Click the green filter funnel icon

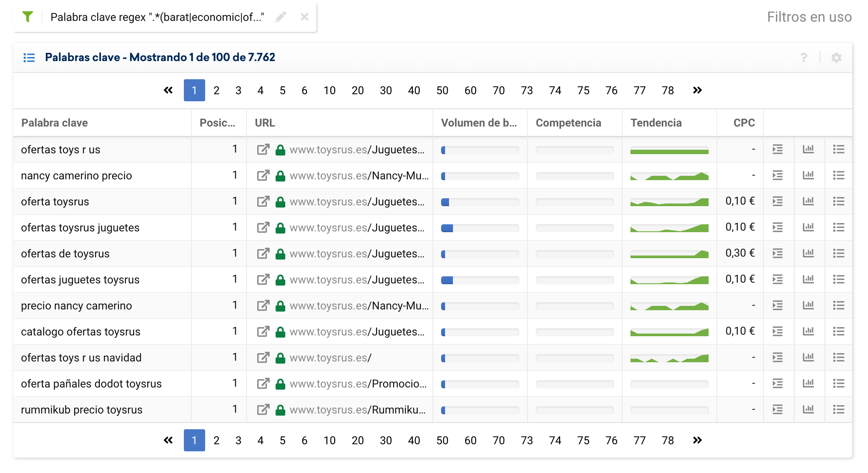[28, 17]
